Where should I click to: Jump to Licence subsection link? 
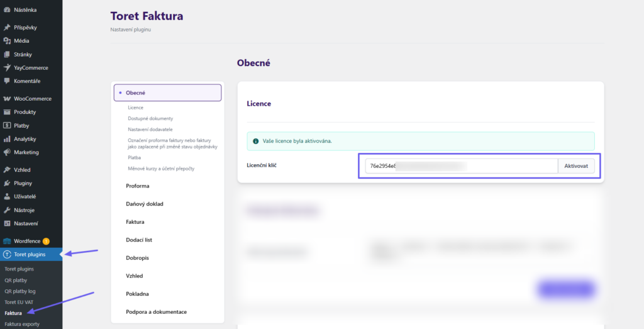(x=136, y=108)
